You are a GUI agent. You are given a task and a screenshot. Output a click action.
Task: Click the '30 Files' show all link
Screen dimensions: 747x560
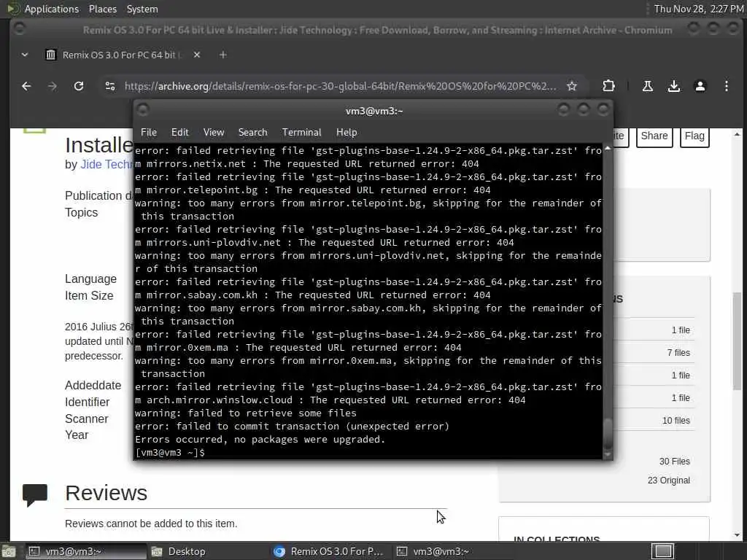click(674, 462)
